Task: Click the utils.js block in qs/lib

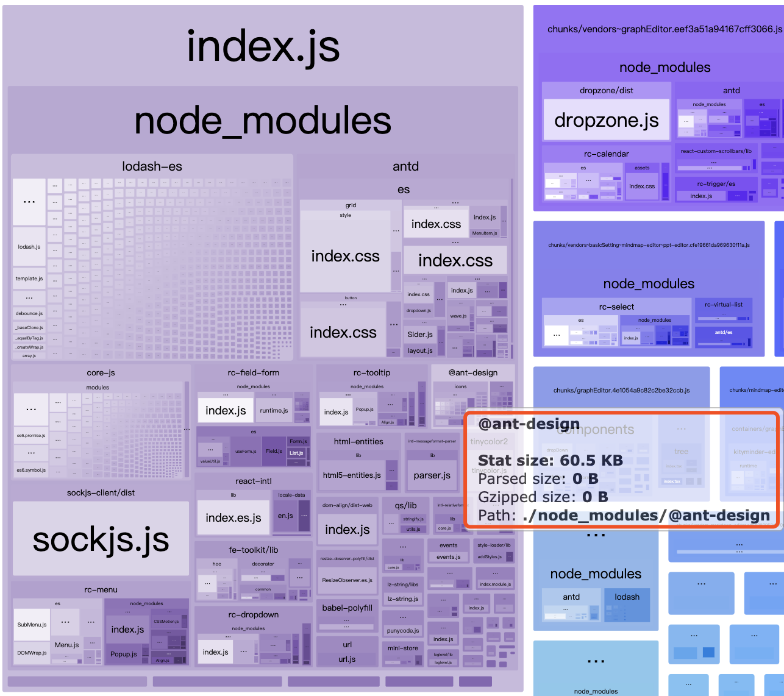Action: (x=413, y=529)
